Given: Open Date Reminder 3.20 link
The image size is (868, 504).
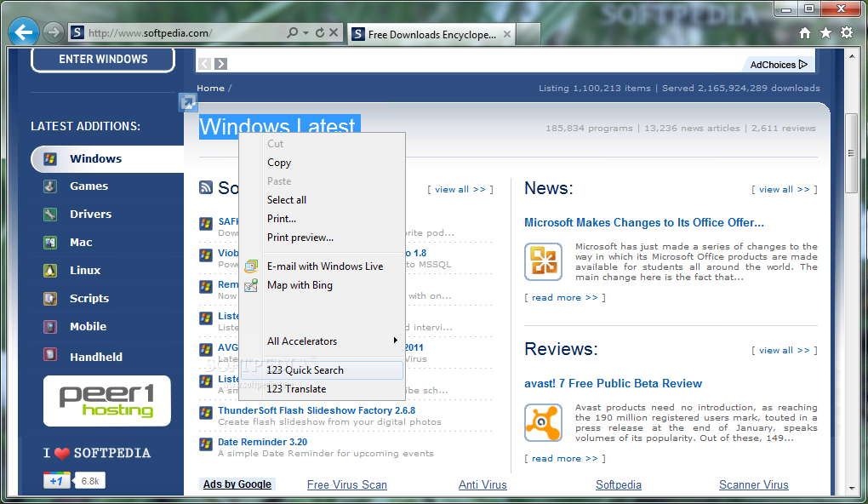Looking at the screenshot, I should coord(262,442).
